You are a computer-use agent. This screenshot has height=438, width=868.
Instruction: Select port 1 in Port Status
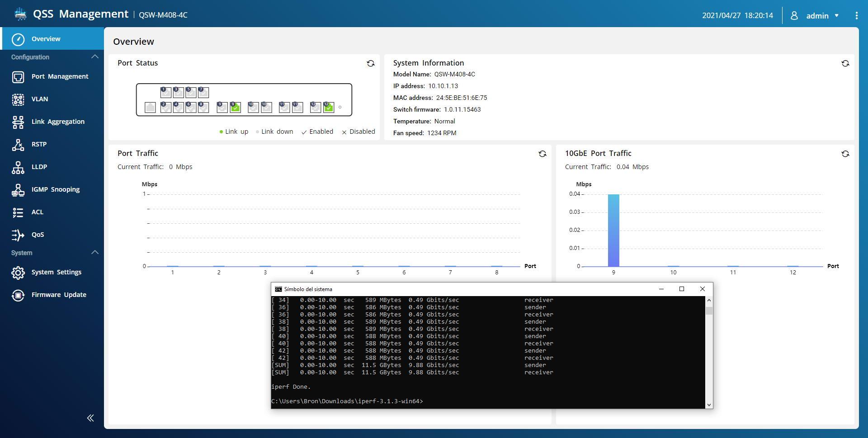click(x=165, y=92)
